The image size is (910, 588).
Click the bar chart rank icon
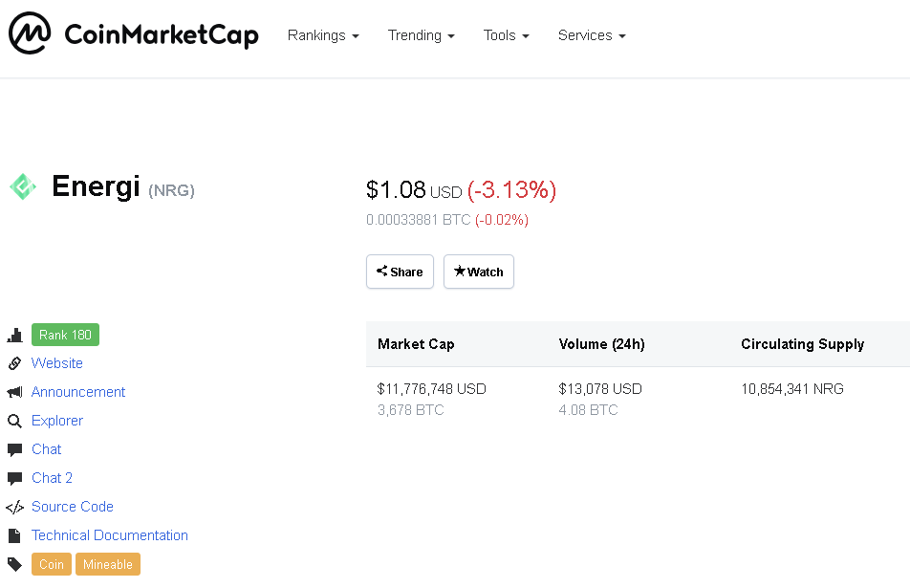click(14, 336)
